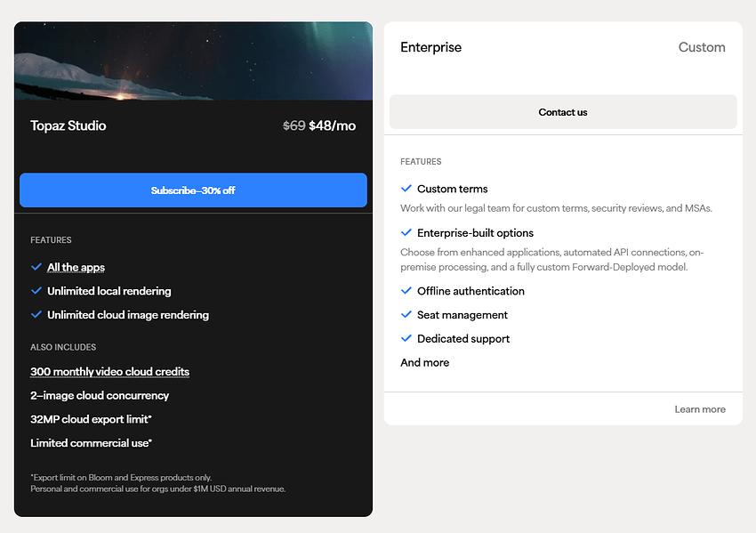Click the checkmark beside Unlimited local rendering
756x533 pixels.
pyautogui.click(x=36, y=290)
